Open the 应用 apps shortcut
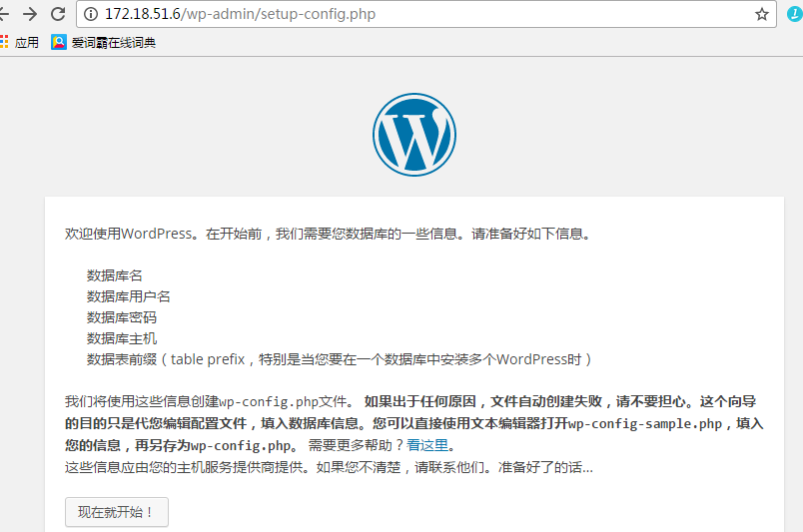Screen dimensions: 803x532 [x=19, y=42]
